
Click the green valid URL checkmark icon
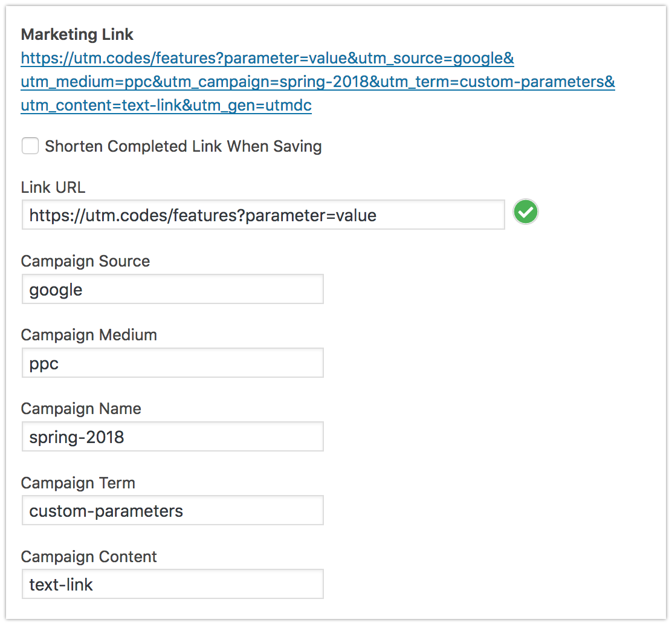526,213
